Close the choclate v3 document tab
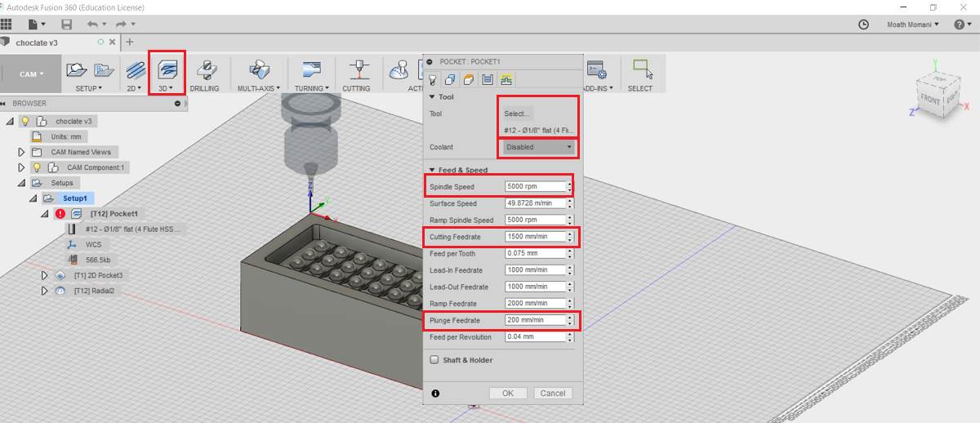Viewport: 980px width, 423px height. click(113, 42)
